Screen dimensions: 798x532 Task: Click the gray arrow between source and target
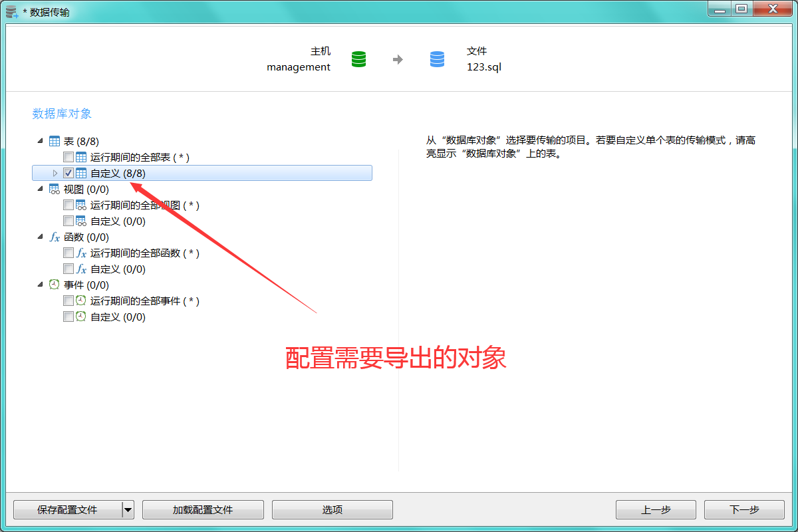398,60
